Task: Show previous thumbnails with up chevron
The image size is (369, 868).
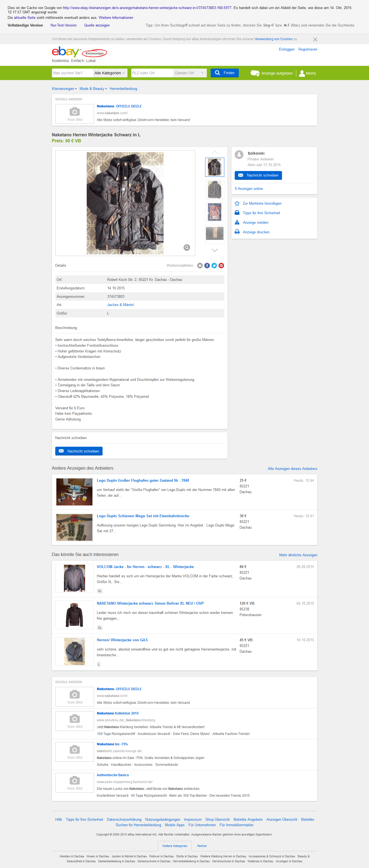Action: tap(214, 152)
